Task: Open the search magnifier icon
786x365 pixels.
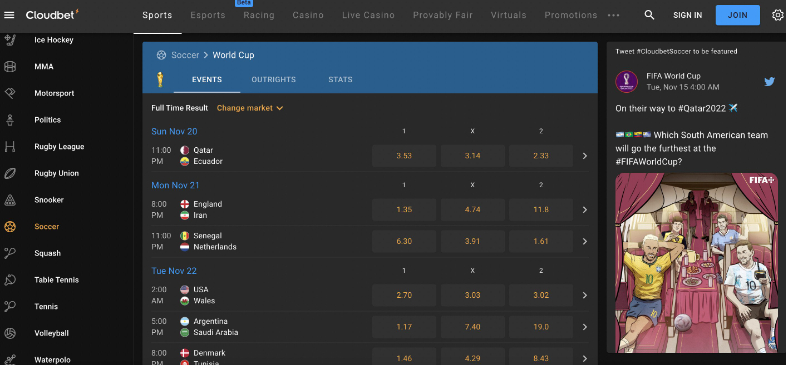Action: (649, 15)
